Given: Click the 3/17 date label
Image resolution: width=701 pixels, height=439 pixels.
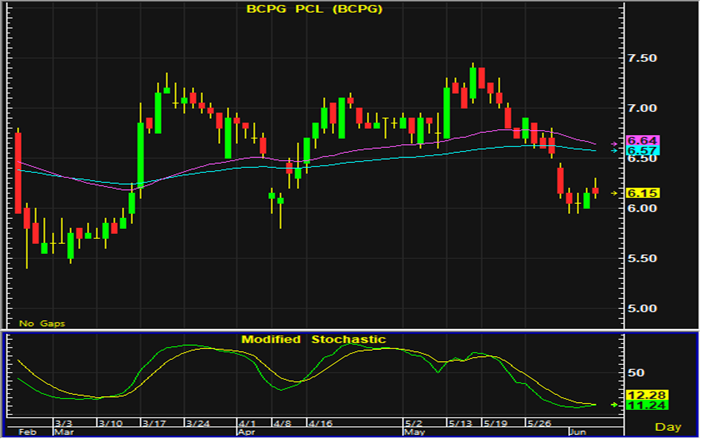Looking at the screenshot, I should 154,423.
